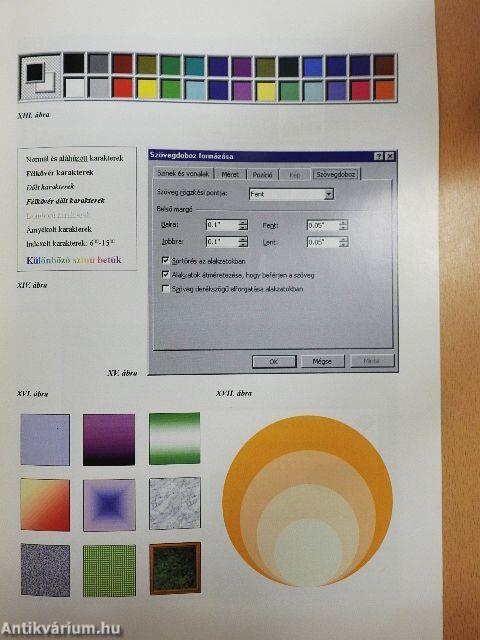Click the OK button

[274, 361]
